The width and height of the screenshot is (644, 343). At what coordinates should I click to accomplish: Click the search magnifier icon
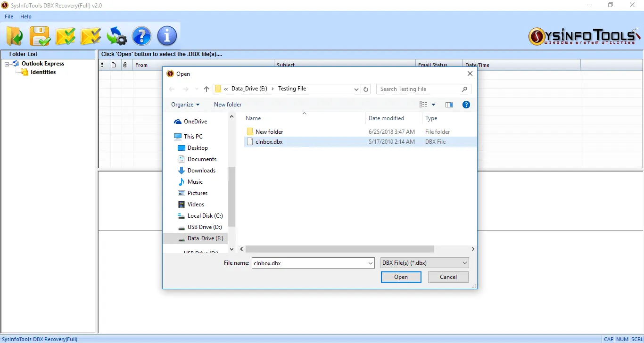click(x=464, y=89)
